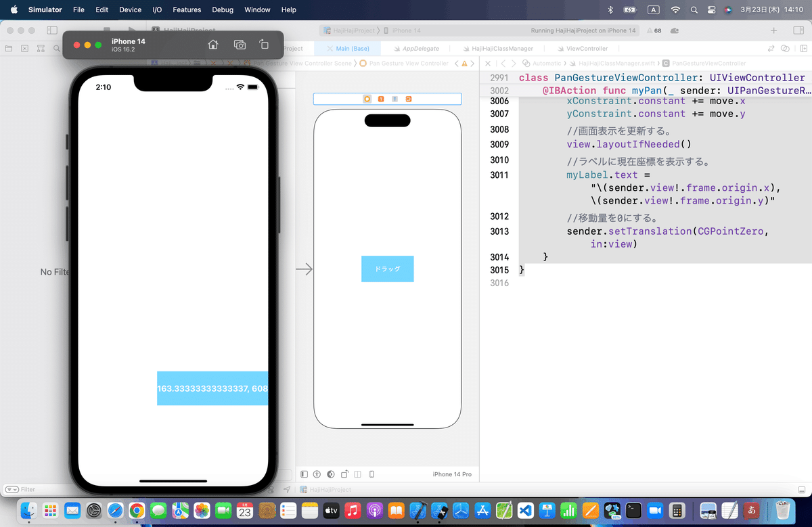The height and width of the screenshot is (527, 812).
Task: Rotate the iPhone 14 simulator device
Action: [x=264, y=45]
